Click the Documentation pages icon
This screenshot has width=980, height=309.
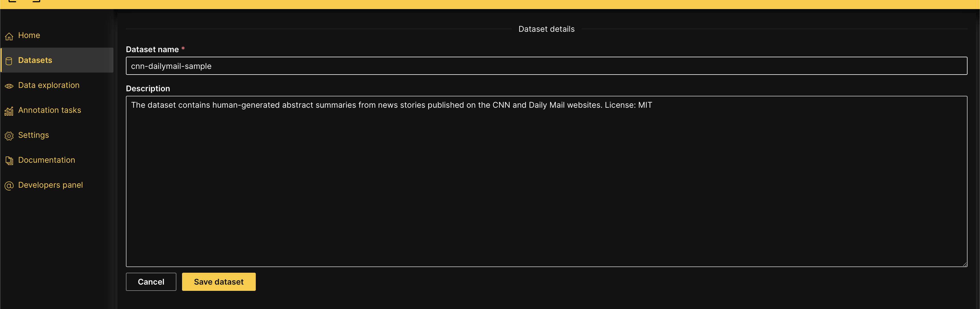click(x=9, y=160)
